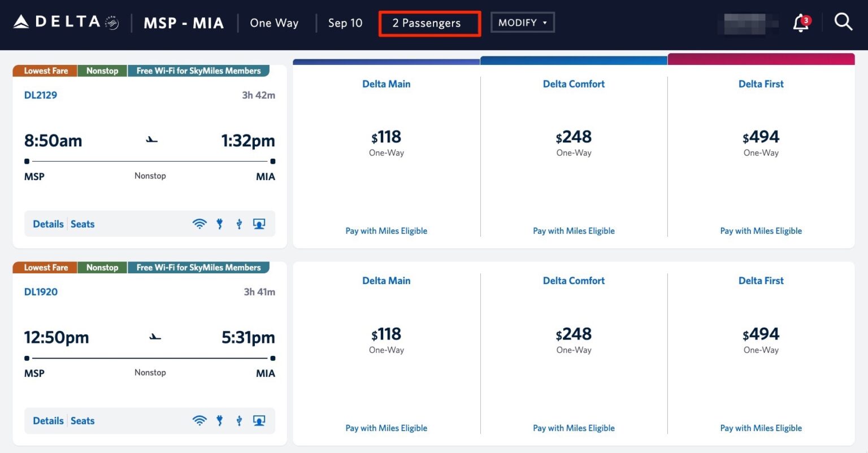Click Pay with Miles Eligible under Delta Comfort
This screenshot has width=868, height=453.
pos(574,230)
